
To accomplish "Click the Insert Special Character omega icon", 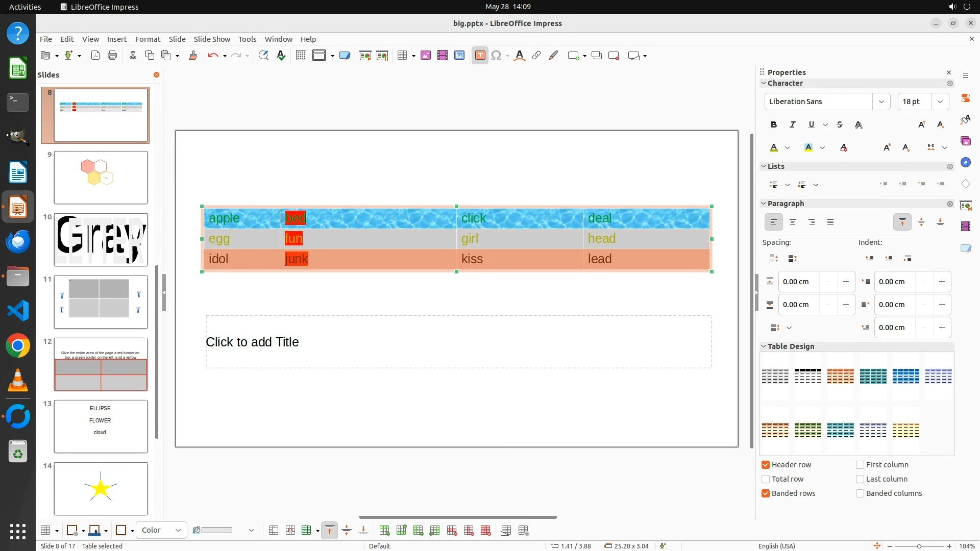I will (496, 56).
